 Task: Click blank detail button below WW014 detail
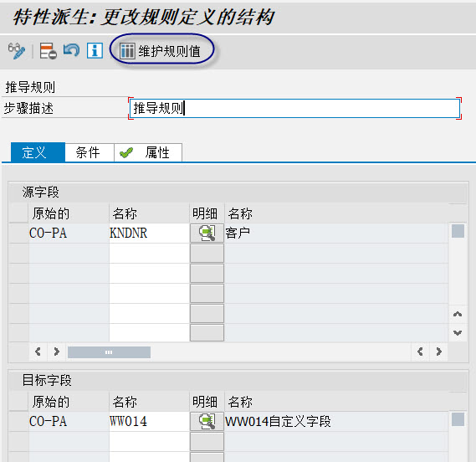point(207,442)
